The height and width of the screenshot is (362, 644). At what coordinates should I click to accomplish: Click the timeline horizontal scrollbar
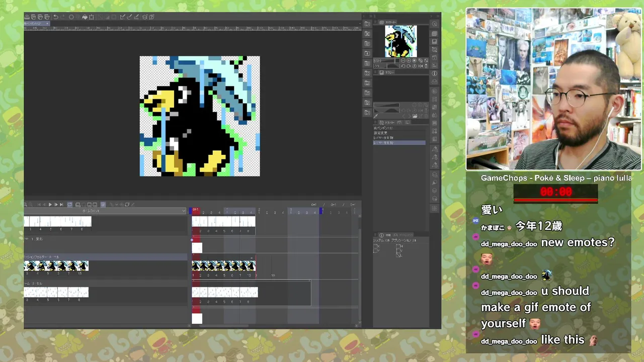(x=224, y=326)
